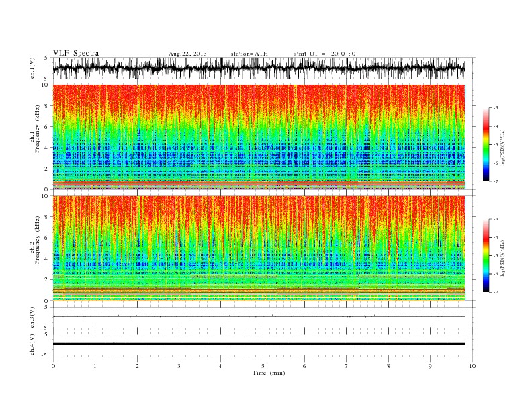Click the time axis tick label '9'
This screenshot has height=411, width=532.
point(430,366)
